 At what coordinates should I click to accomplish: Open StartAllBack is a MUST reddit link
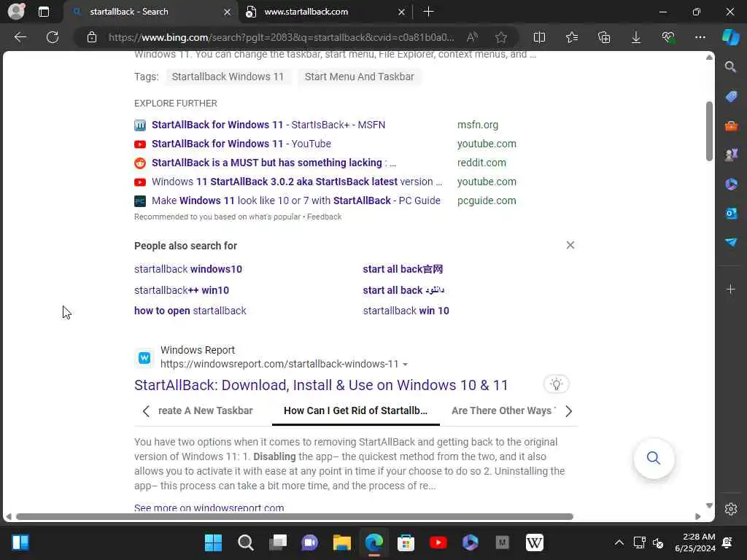click(274, 163)
